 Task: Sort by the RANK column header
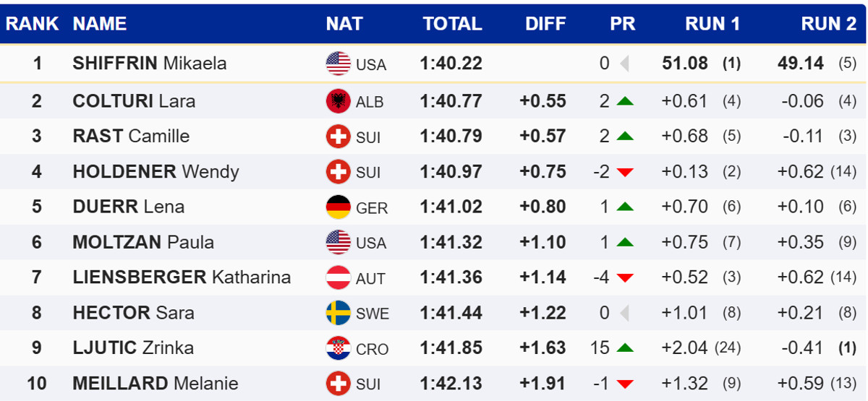pyautogui.click(x=33, y=24)
